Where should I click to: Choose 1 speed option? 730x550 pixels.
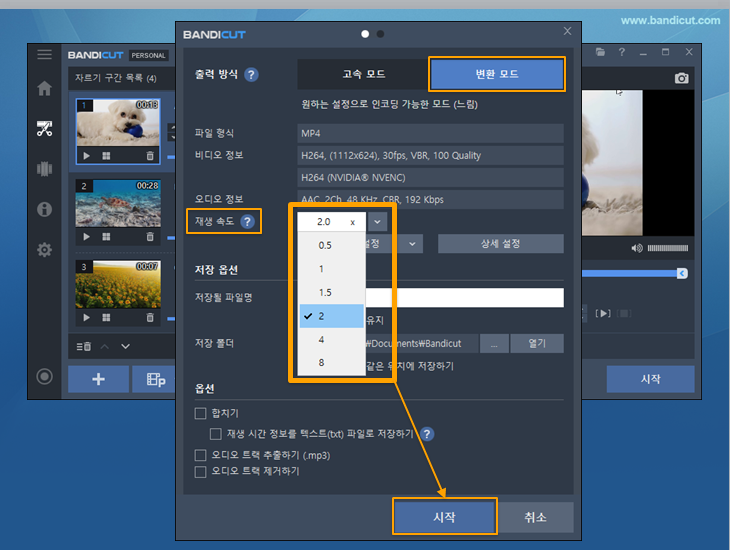point(331,269)
